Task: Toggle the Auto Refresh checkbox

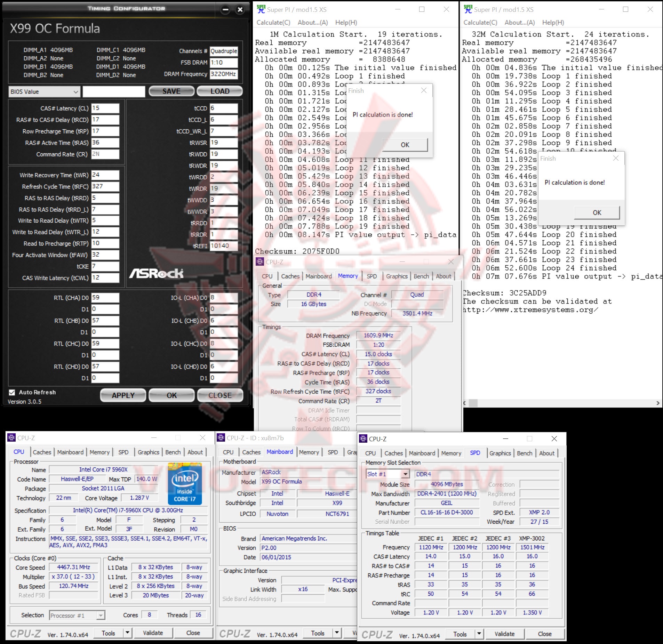Action: click(x=12, y=392)
